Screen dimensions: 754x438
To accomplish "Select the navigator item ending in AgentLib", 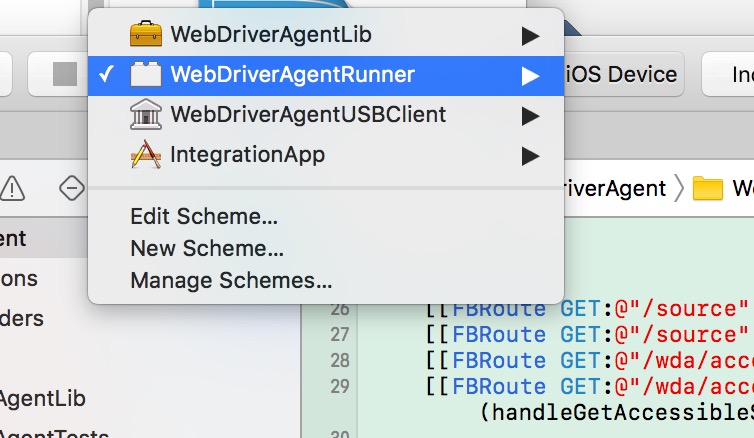I will click(x=42, y=399).
